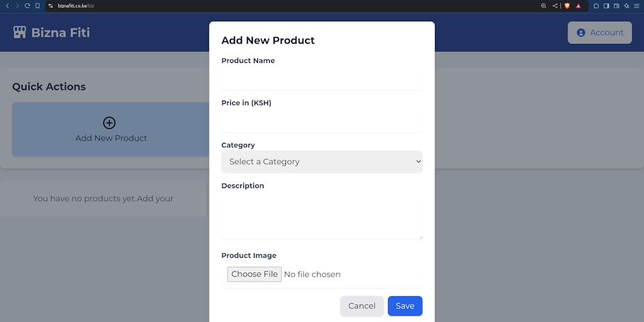Save the new product
644x322 pixels.
coord(405,306)
